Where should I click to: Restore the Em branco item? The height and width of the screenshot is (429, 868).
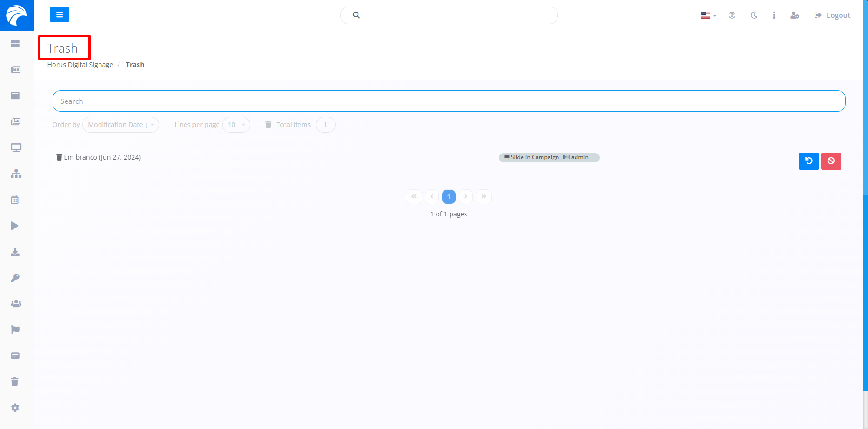(808, 161)
